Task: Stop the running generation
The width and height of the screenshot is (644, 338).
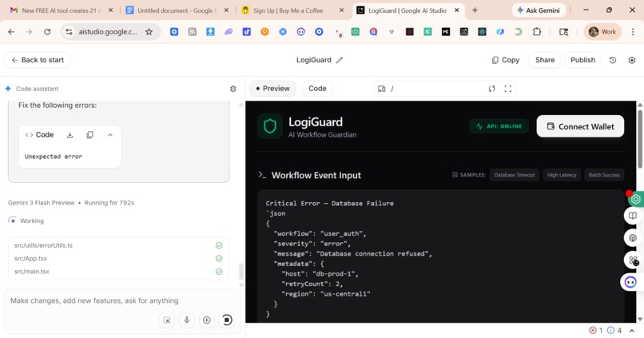Action: click(x=227, y=320)
